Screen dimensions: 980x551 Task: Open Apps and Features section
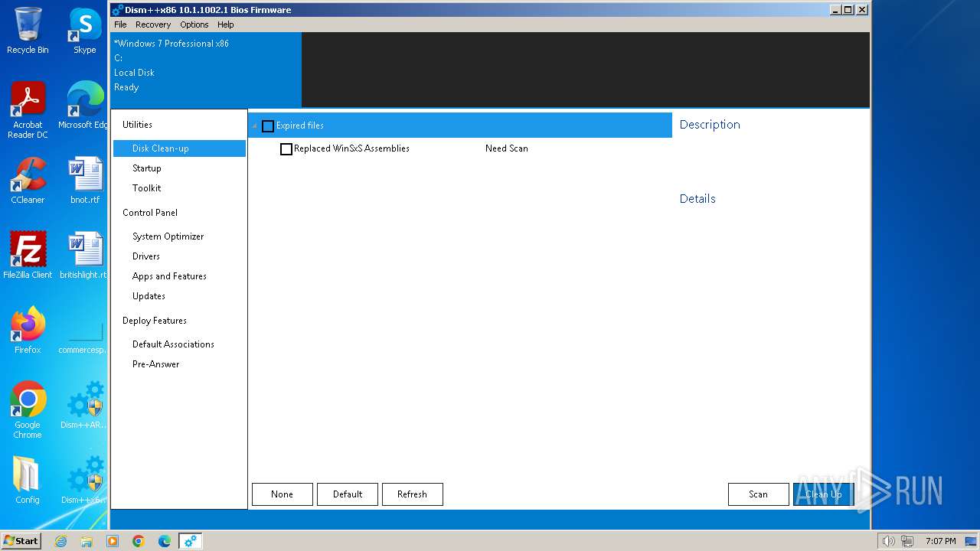(x=179, y=276)
